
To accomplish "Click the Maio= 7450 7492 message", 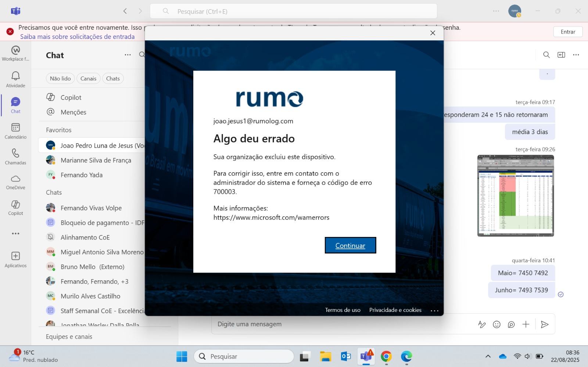I will click(x=523, y=273).
